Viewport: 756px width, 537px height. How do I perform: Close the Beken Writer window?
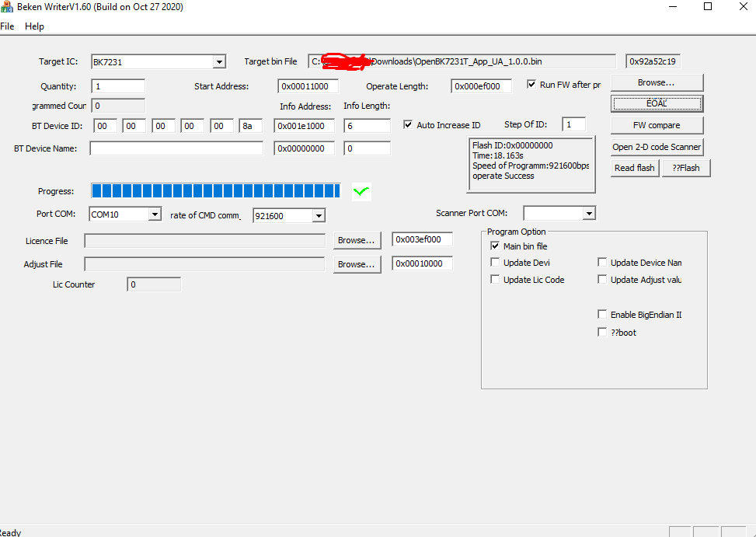click(x=744, y=6)
